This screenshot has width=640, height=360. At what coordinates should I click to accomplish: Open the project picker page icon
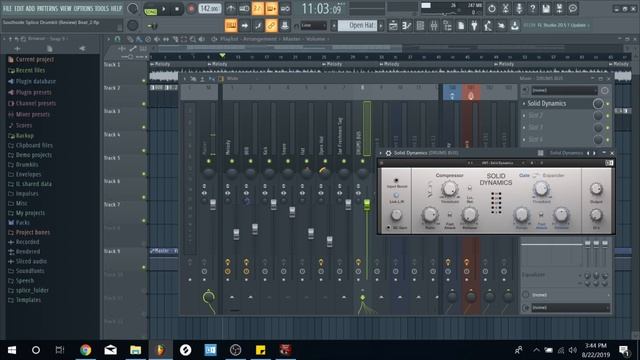pos(461,26)
